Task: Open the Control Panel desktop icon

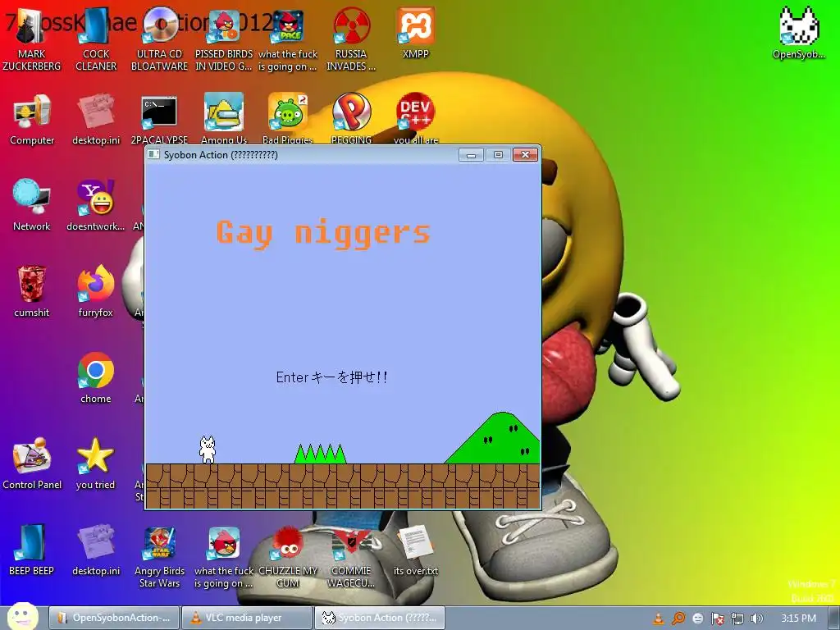Action: pyautogui.click(x=32, y=463)
